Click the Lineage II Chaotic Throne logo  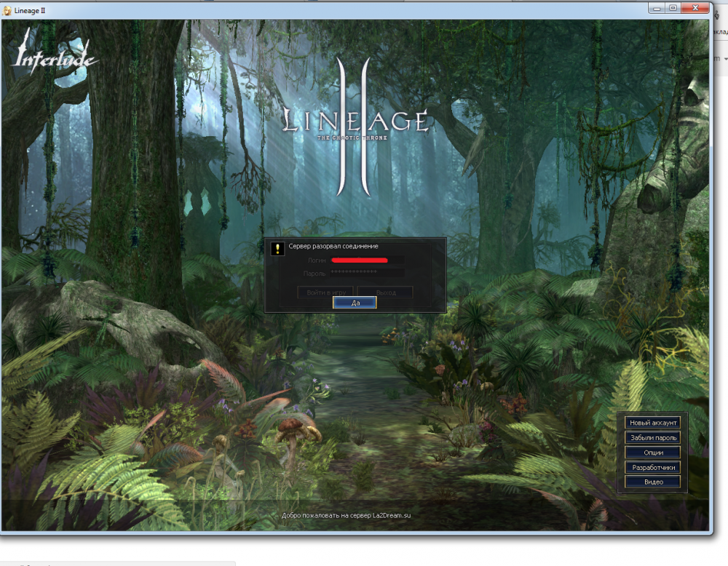(x=355, y=124)
